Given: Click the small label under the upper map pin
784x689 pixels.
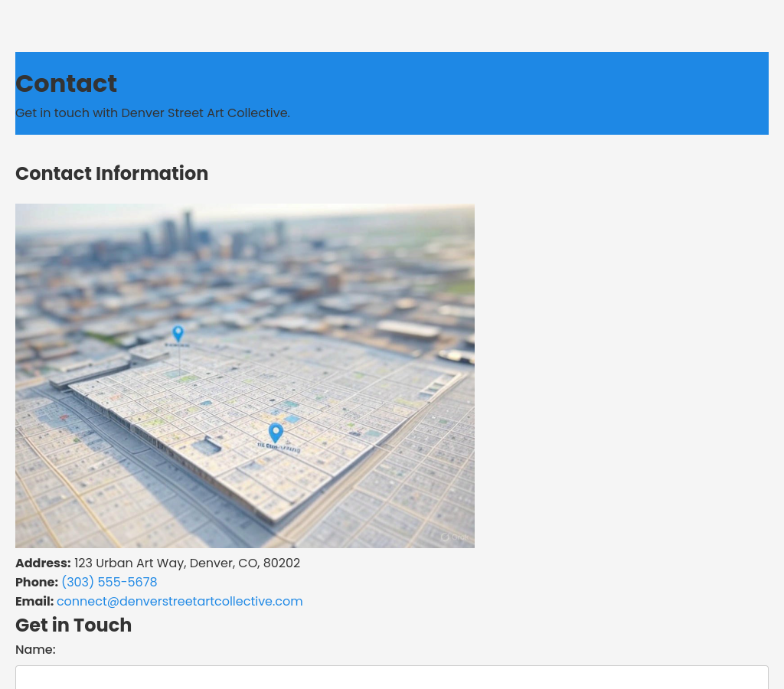Looking at the screenshot, I should 178,346.
